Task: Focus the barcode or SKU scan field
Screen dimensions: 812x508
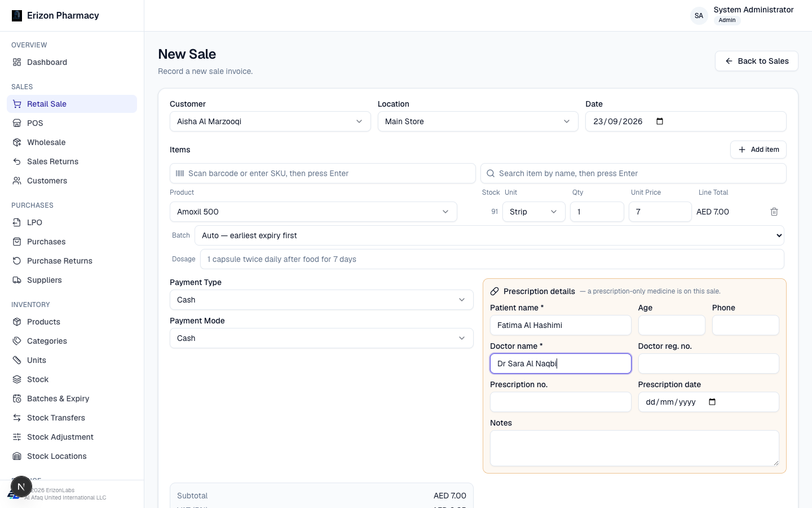Action: coord(323,173)
